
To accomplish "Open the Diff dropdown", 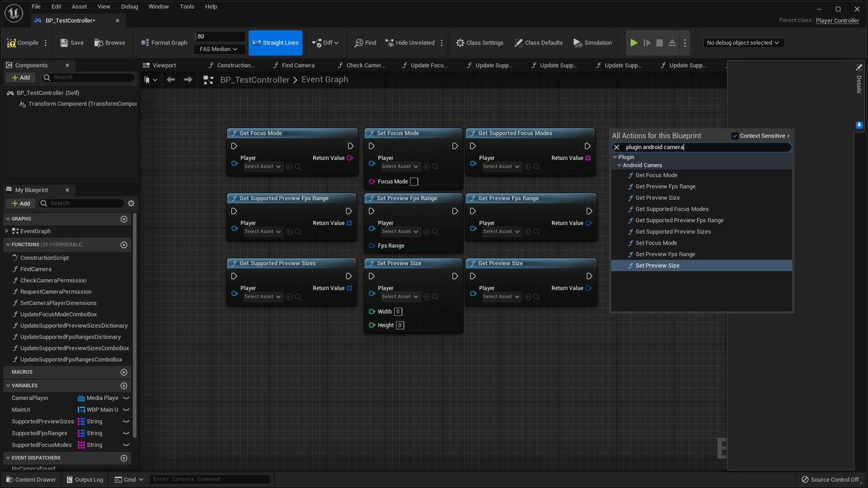I will click(325, 43).
